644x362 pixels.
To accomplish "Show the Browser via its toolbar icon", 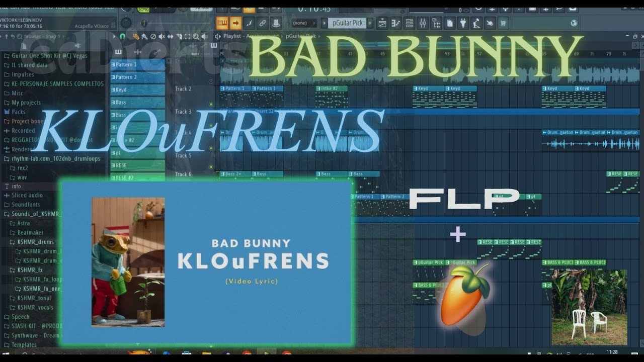I will point(436,23).
